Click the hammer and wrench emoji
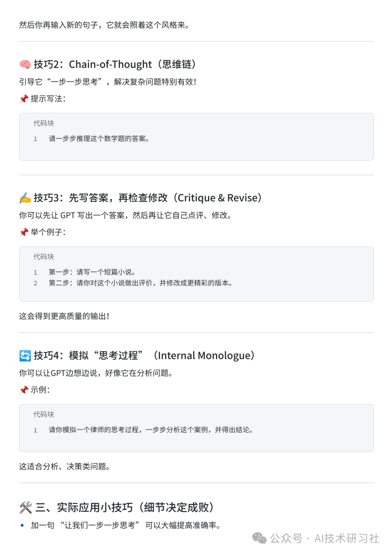Image resolution: width=392 pixels, height=554 pixels. point(25,508)
